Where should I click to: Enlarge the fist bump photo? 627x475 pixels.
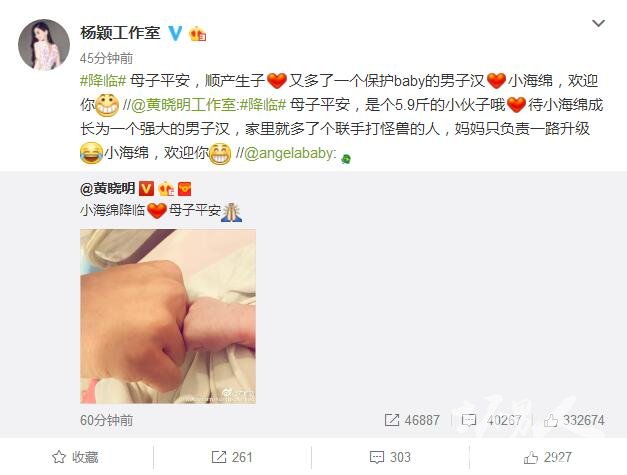point(168,316)
